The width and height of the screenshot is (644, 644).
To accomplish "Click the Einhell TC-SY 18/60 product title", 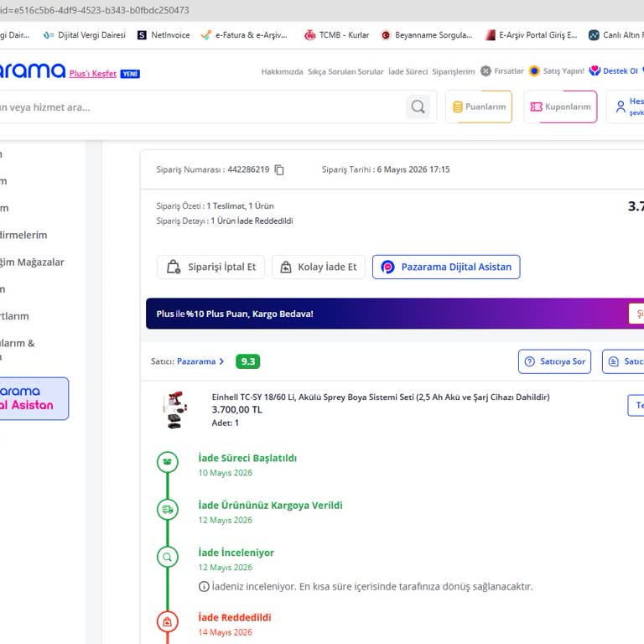I will [x=381, y=397].
